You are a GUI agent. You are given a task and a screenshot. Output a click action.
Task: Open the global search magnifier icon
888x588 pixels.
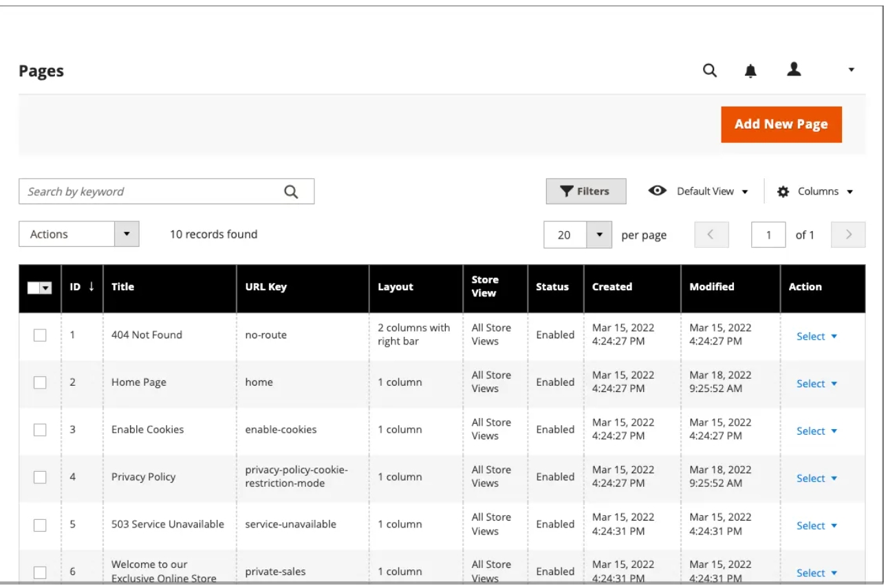point(710,70)
